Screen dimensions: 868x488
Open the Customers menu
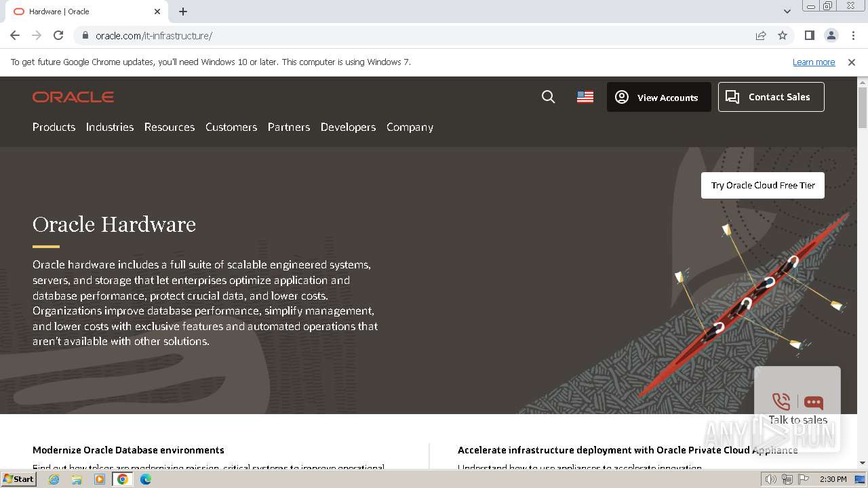pyautogui.click(x=231, y=127)
